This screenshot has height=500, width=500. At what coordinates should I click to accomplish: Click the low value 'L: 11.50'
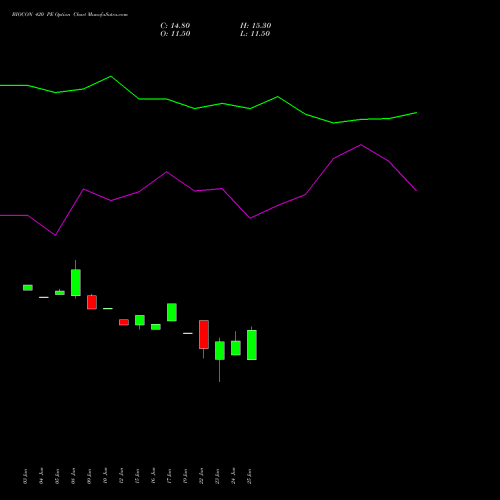[255, 34]
